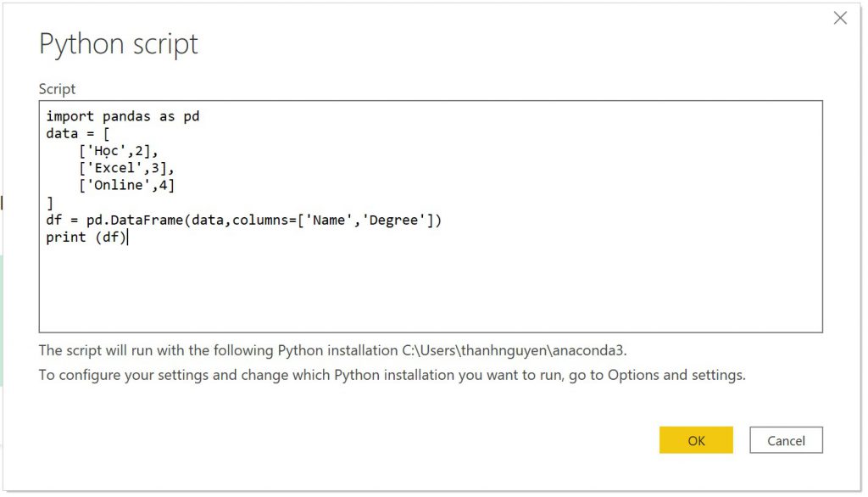This screenshot has width=868, height=497.
Task: Click the OK button to run script
Action: pyautogui.click(x=696, y=440)
